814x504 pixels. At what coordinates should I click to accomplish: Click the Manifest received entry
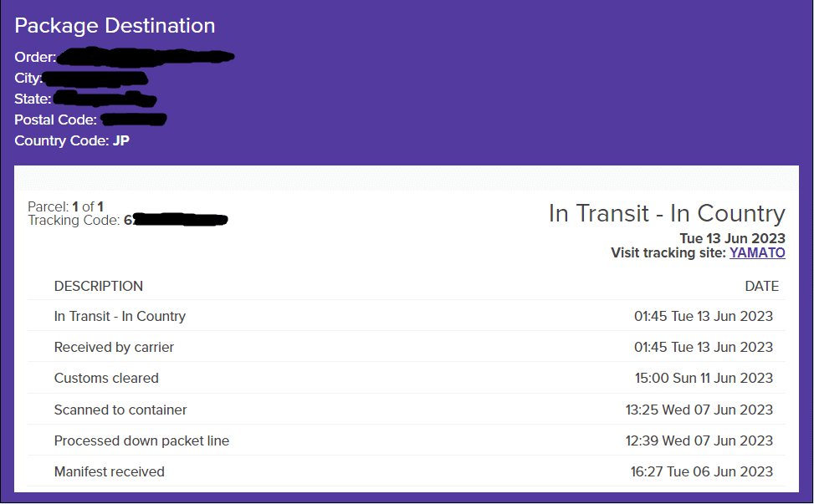406,472
